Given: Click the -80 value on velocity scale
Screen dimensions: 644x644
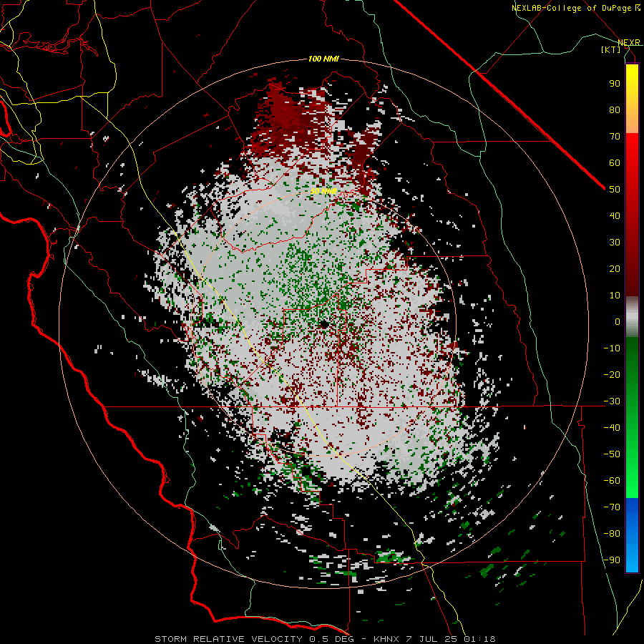Looking at the screenshot, I should [x=612, y=534].
